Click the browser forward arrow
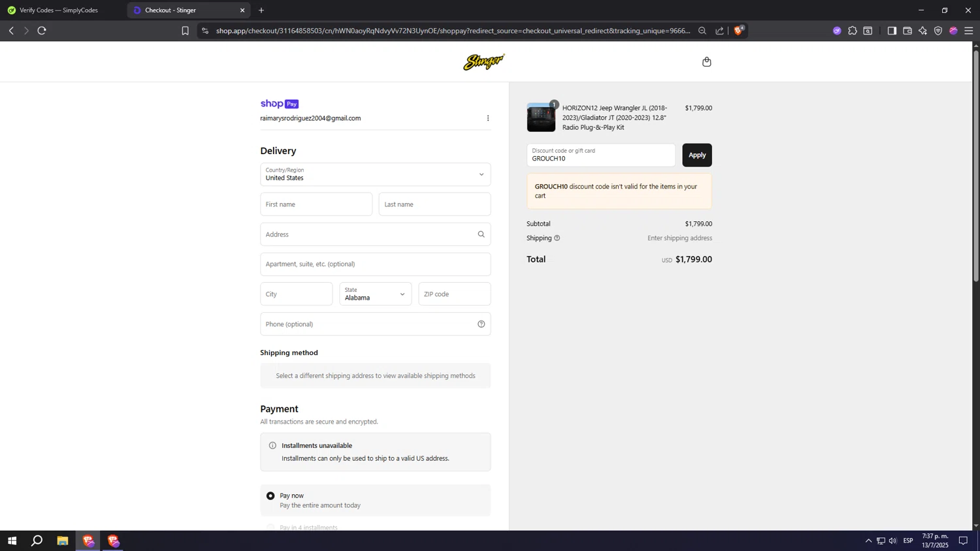The image size is (980, 551). pyautogui.click(x=26, y=31)
